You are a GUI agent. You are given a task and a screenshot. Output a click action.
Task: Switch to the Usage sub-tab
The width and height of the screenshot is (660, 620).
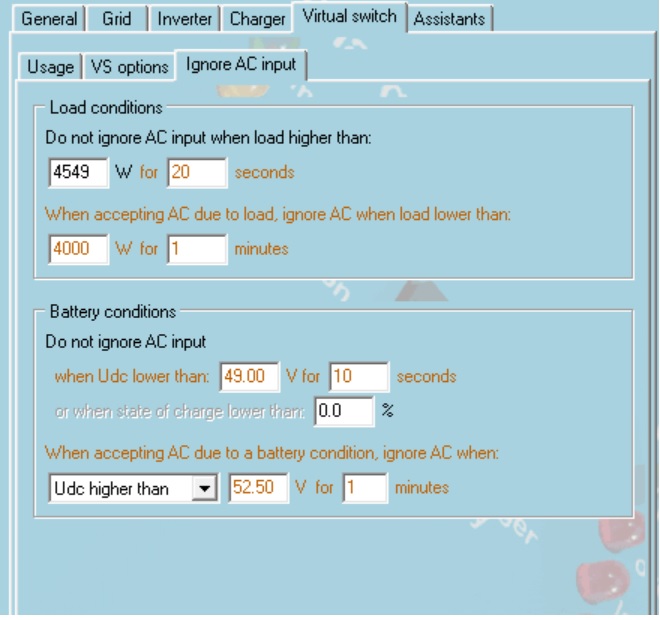[50, 67]
